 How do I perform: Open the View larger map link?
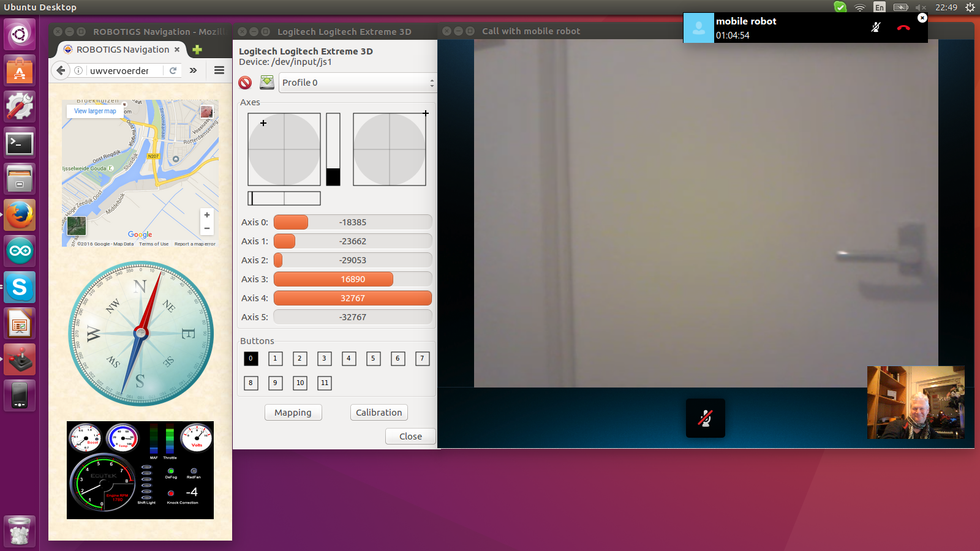click(x=95, y=111)
